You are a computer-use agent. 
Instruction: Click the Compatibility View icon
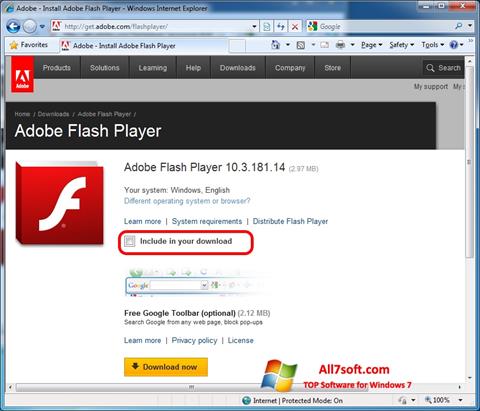267,26
